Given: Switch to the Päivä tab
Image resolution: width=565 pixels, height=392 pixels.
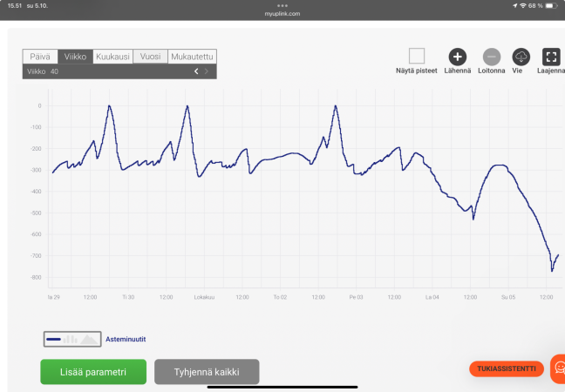Looking at the screenshot, I should [40, 57].
